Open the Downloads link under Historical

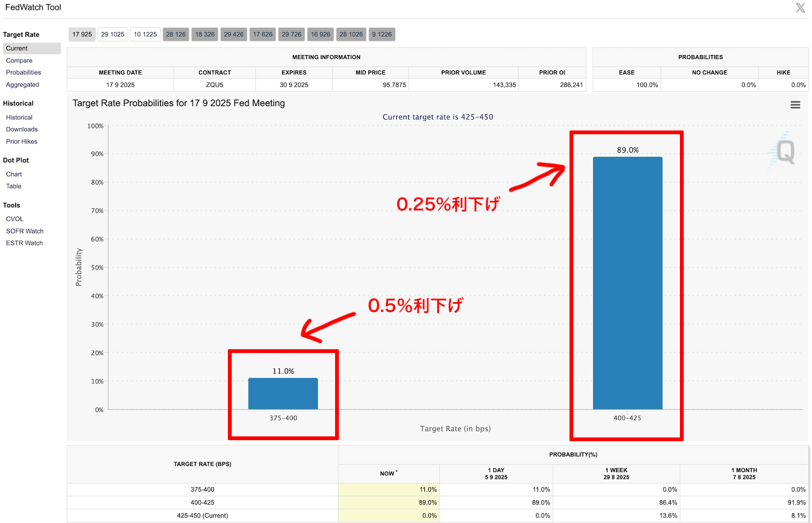point(22,129)
